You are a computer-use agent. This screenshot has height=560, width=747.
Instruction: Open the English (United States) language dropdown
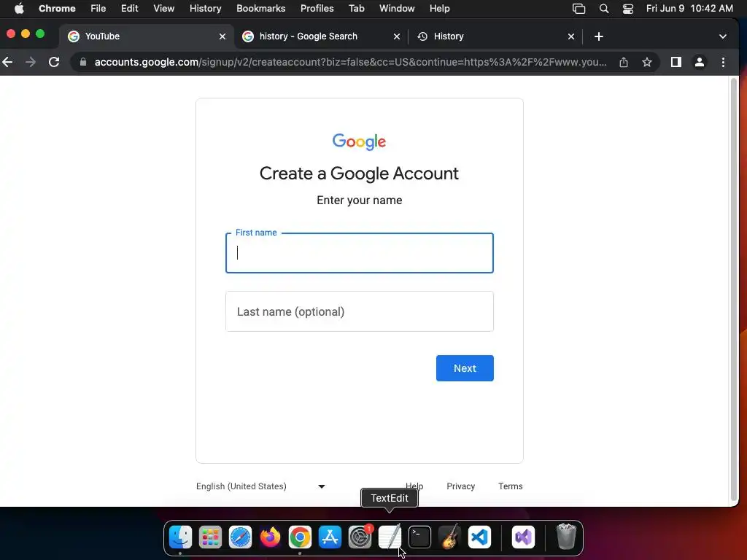pyautogui.click(x=261, y=486)
